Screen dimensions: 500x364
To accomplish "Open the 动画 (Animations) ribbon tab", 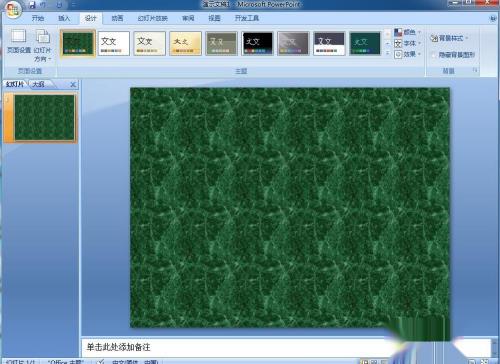I will (x=117, y=18).
